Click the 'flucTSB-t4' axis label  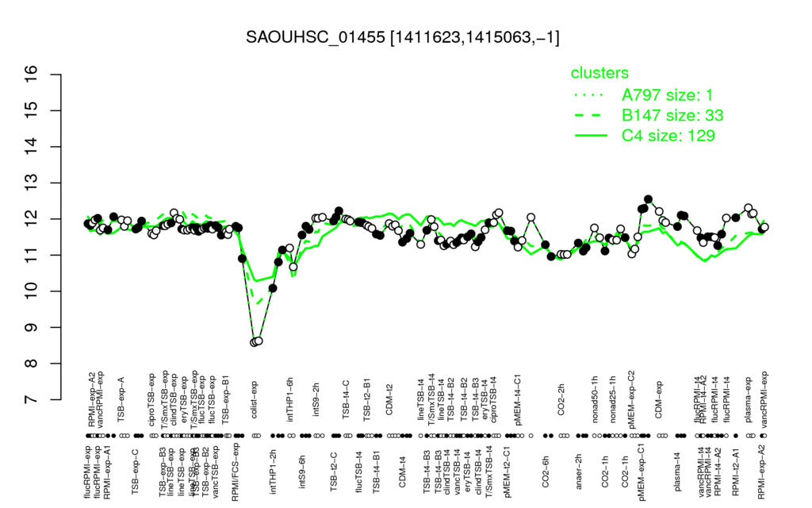(x=359, y=471)
